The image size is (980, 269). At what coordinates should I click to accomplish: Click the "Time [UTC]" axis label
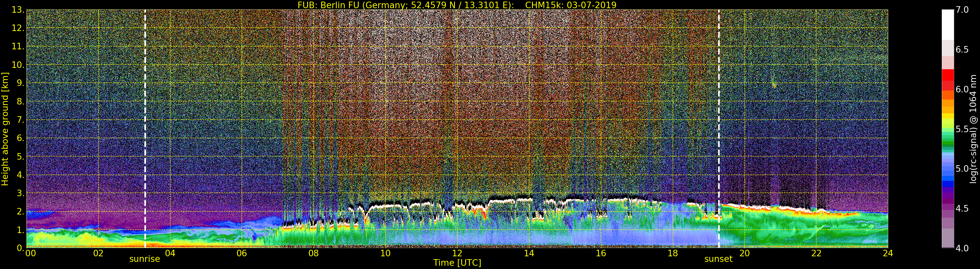pos(457,262)
